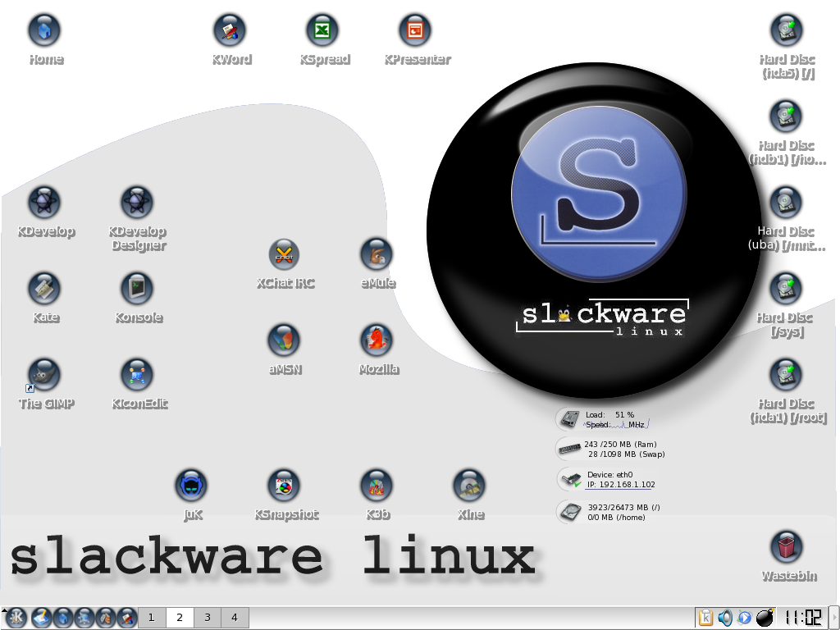Launch JuK music player icon
The width and height of the screenshot is (840, 630).
pyautogui.click(x=191, y=486)
